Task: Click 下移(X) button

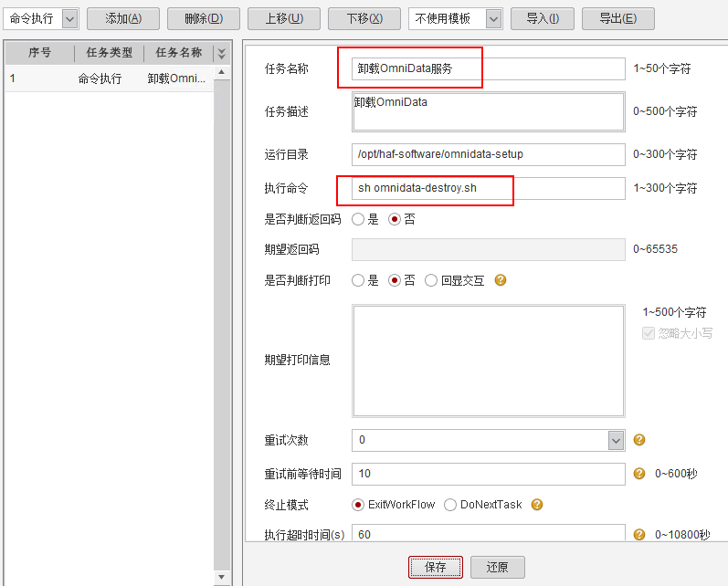Action: [x=364, y=18]
